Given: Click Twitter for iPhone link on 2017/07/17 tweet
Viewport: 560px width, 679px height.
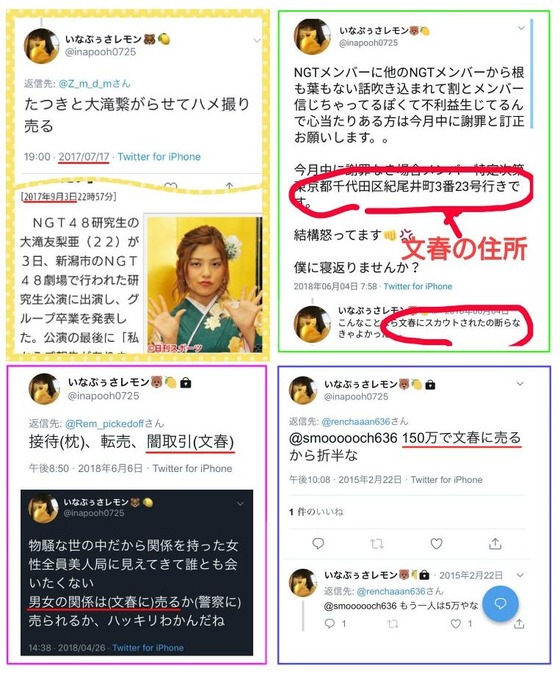Looking at the screenshot, I should 159,157.
